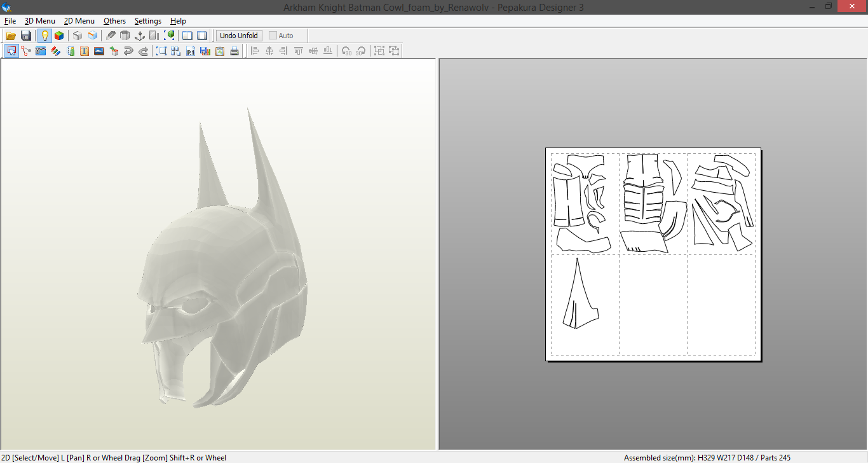Click the gray cube icon in top toolbar
This screenshot has width=868, height=463.
(x=78, y=36)
